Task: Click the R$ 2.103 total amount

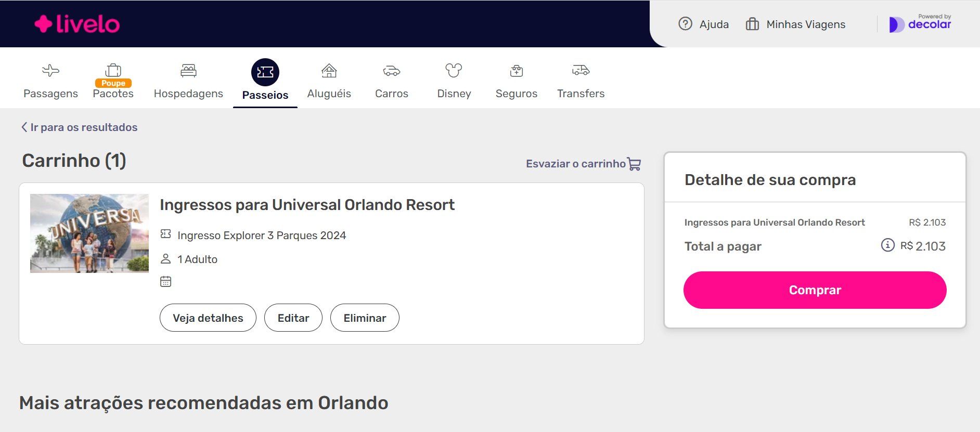Action: tap(923, 246)
